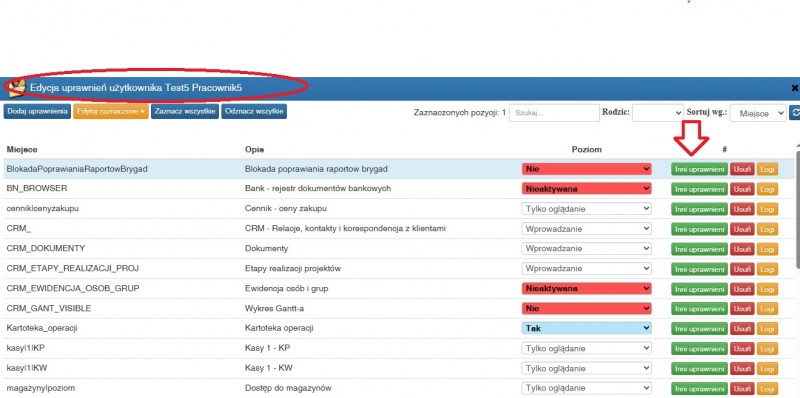
Task: Click Inni uprawnieni for BlokadaPoprawianiaRaportowBrygad
Action: point(699,169)
